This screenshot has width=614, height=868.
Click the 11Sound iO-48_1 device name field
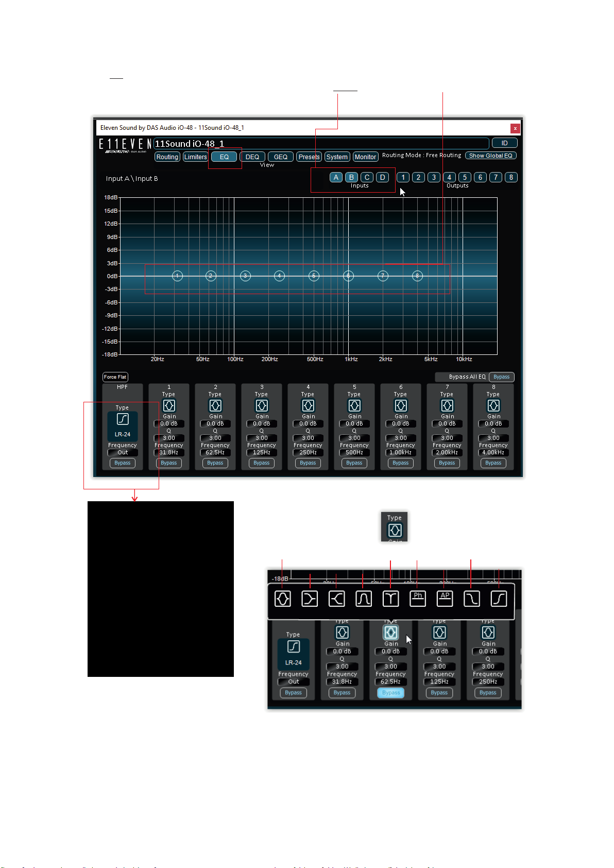point(321,143)
